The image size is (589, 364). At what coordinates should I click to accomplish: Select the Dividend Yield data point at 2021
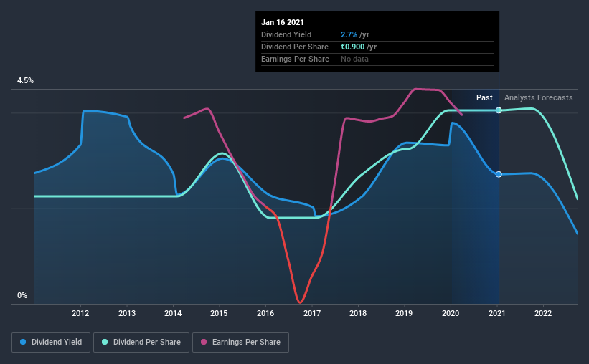point(499,174)
